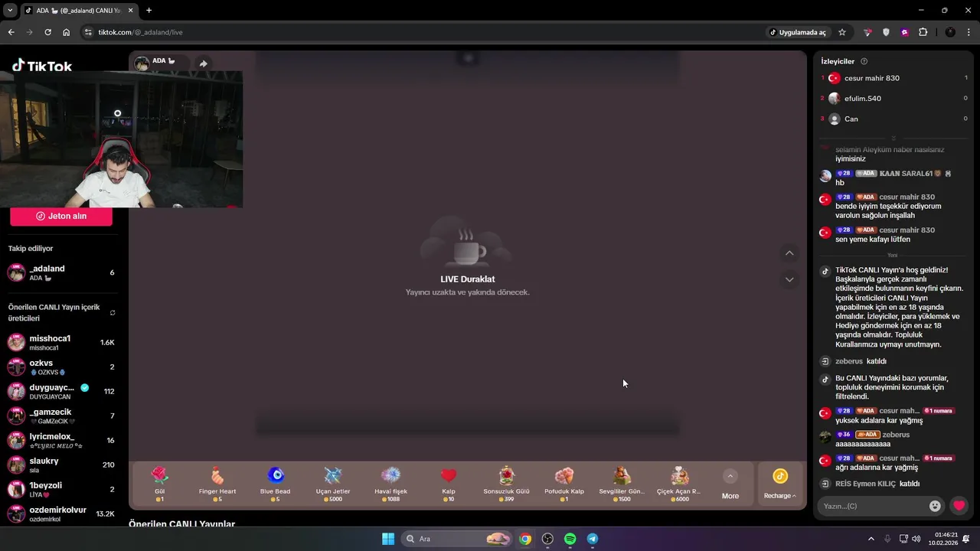The height and width of the screenshot is (551, 980).
Task: Expand more gifts with the More arrow
Action: pos(730,484)
